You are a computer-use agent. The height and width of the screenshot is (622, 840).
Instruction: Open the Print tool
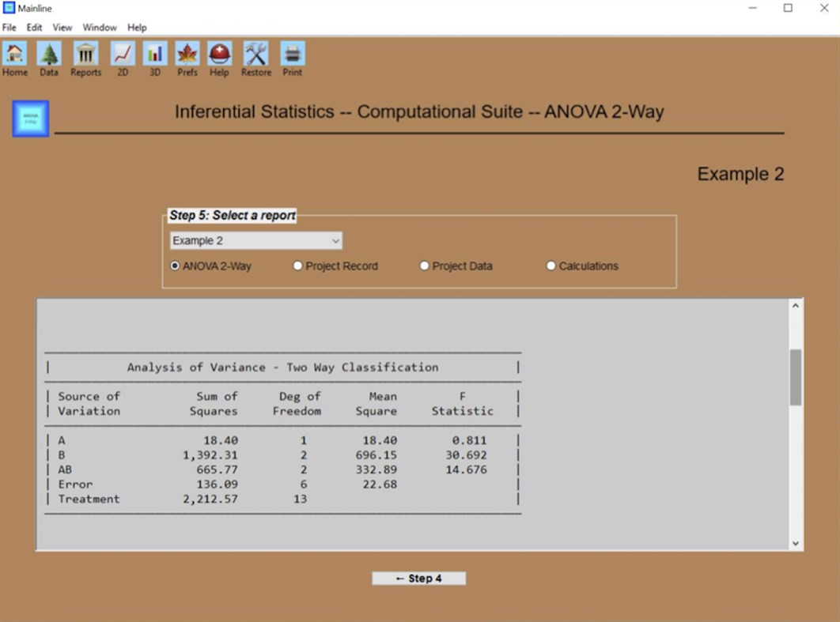click(x=292, y=55)
